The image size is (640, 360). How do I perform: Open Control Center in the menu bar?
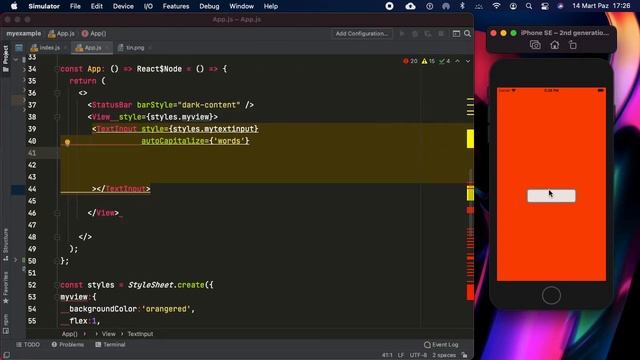coord(544,6)
